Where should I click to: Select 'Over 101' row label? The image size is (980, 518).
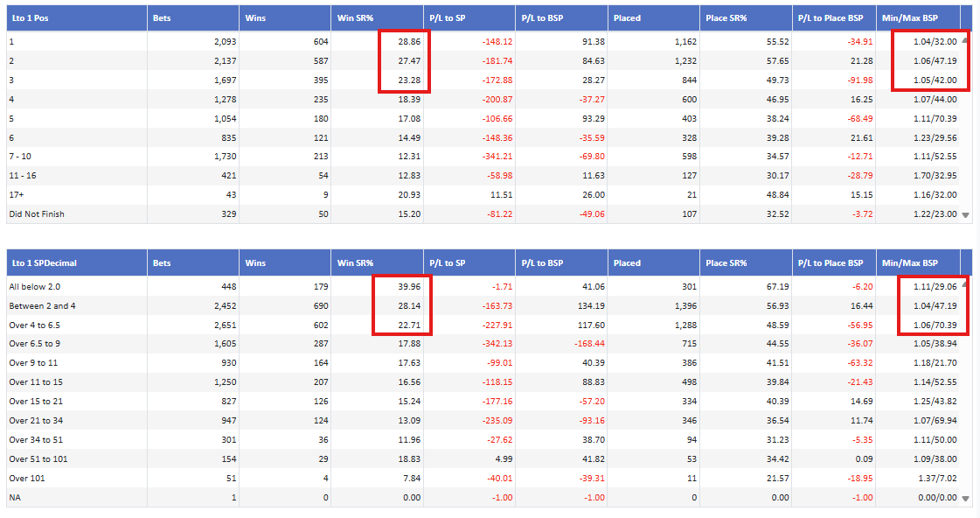[27, 479]
